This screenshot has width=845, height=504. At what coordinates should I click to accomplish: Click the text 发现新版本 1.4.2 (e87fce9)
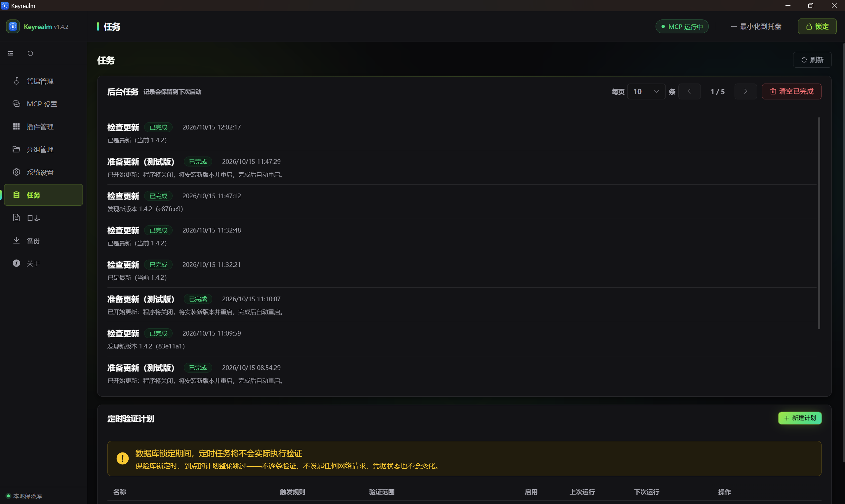pos(145,209)
